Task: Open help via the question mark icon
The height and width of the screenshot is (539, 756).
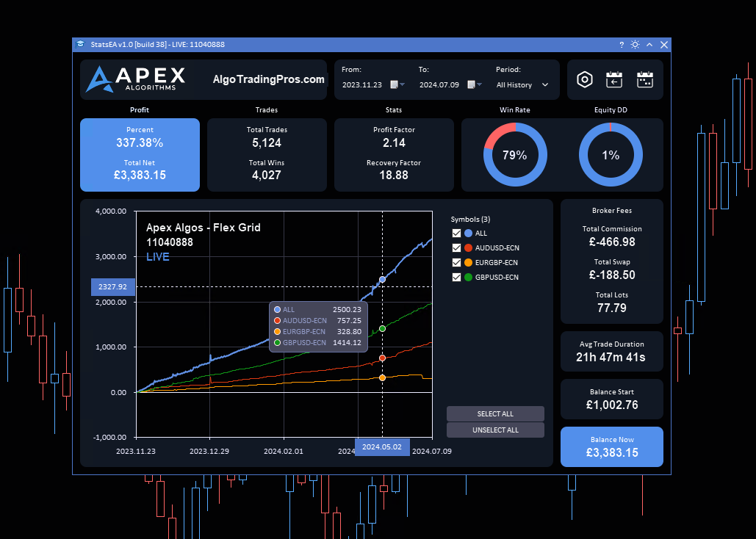Action: click(x=621, y=44)
